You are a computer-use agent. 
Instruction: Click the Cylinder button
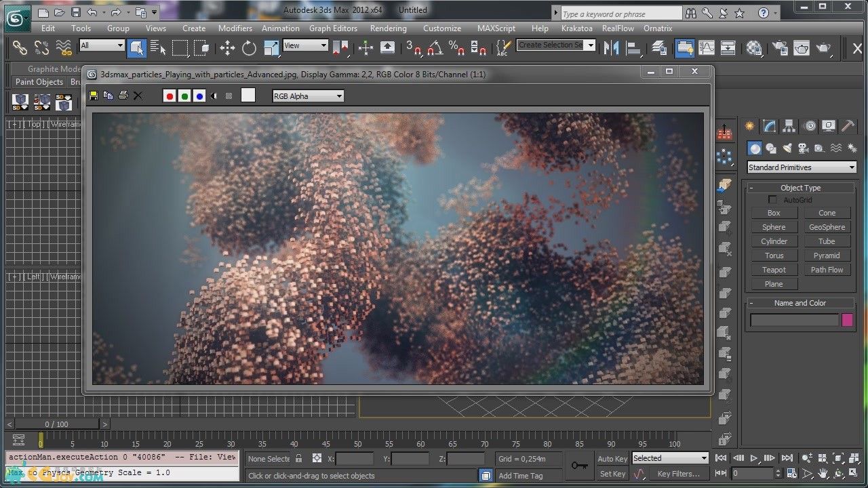(x=774, y=241)
